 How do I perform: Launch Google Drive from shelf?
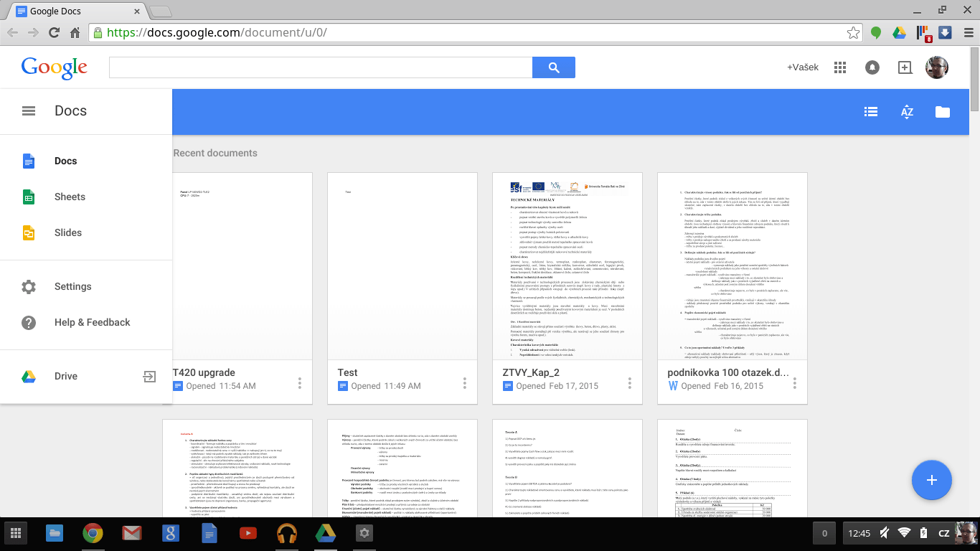(326, 533)
